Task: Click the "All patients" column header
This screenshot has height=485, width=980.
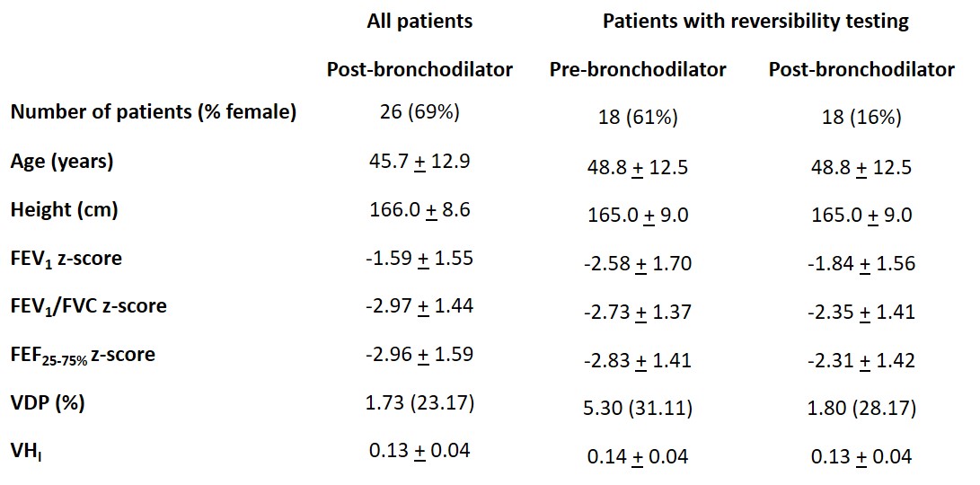Action: [419, 22]
